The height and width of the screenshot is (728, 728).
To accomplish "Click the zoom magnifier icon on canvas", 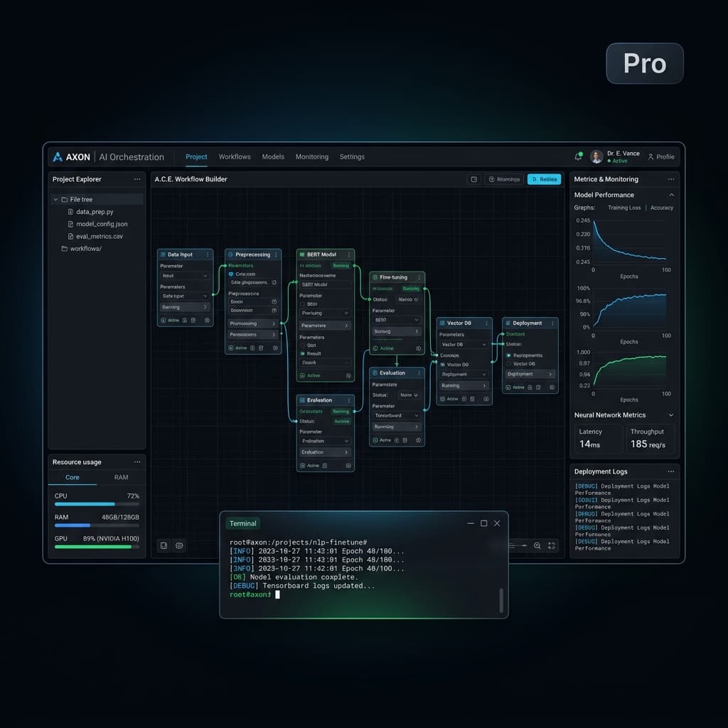I will pyautogui.click(x=537, y=545).
